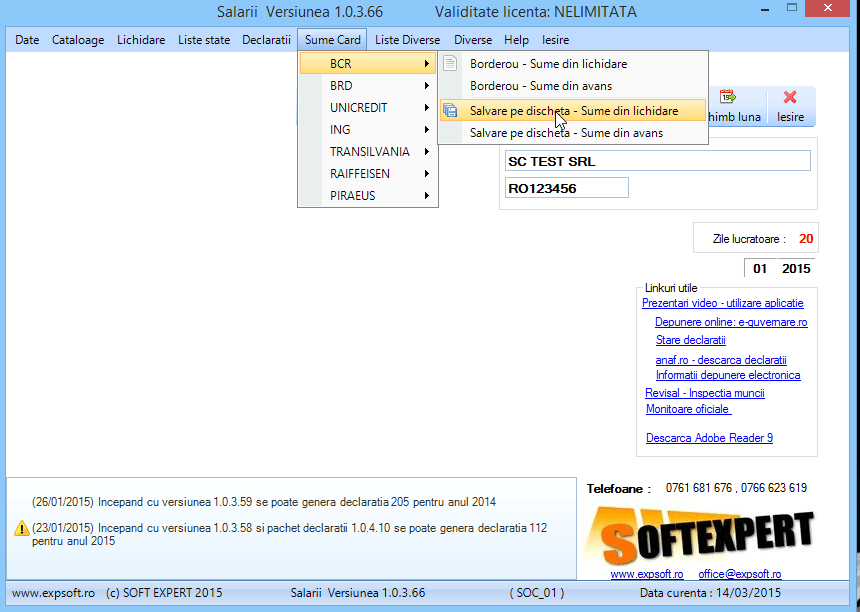Select the BCR bank entry
The height and width of the screenshot is (612, 860).
(x=367, y=64)
